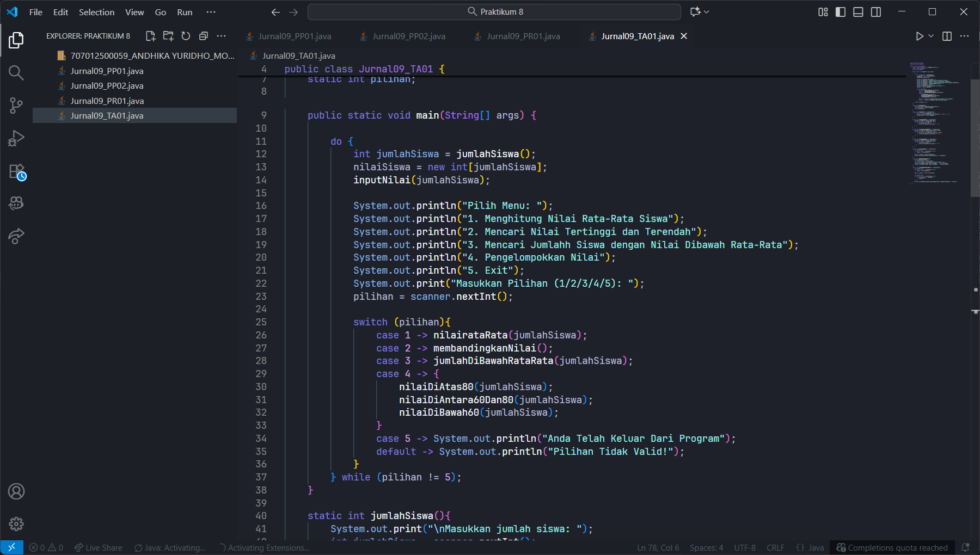Open the Search view in activity bar

[x=16, y=73]
